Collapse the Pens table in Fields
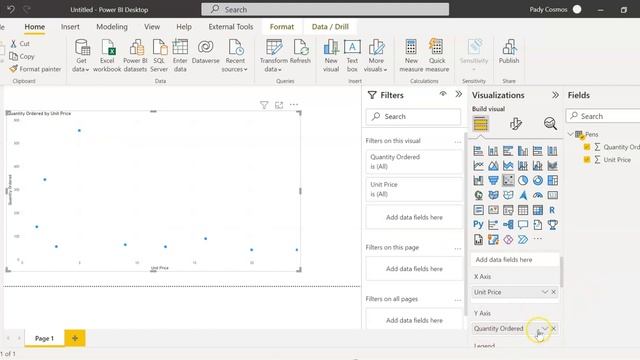This screenshot has height=360, width=640. (571, 134)
